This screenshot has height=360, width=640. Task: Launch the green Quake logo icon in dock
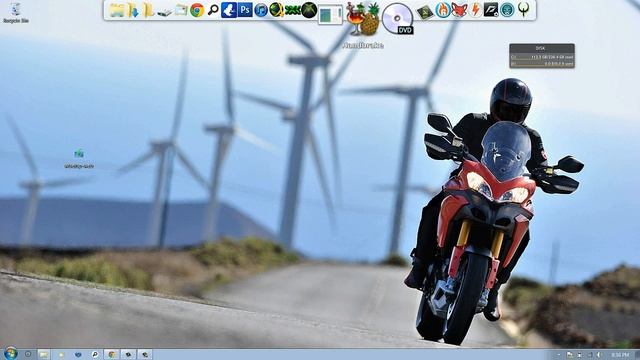coord(523,10)
